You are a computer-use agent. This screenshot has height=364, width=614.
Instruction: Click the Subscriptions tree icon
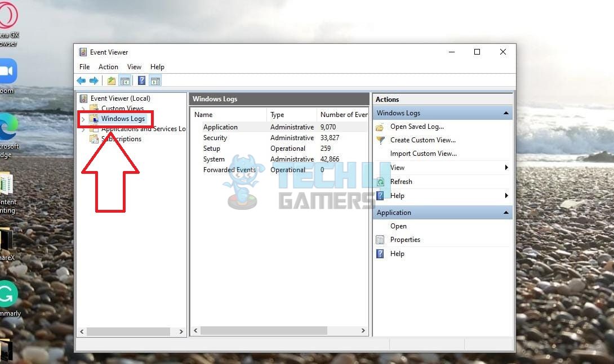[x=94, y=139]
